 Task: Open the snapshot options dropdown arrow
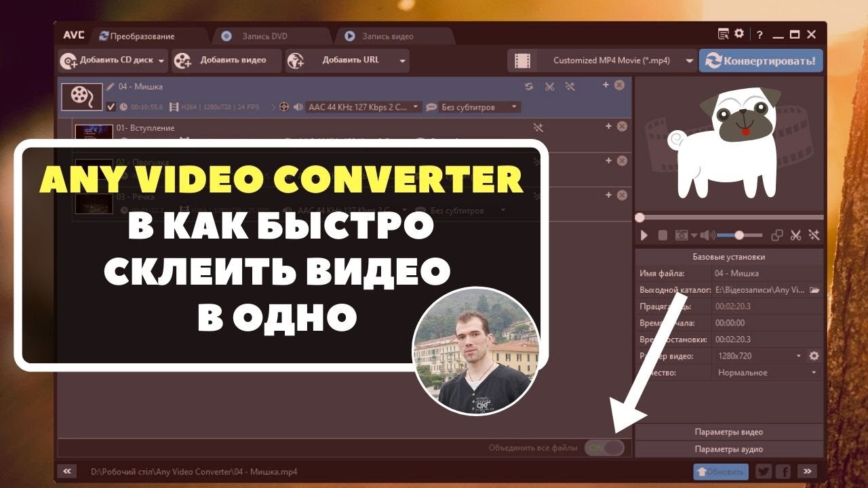[694, 236]
